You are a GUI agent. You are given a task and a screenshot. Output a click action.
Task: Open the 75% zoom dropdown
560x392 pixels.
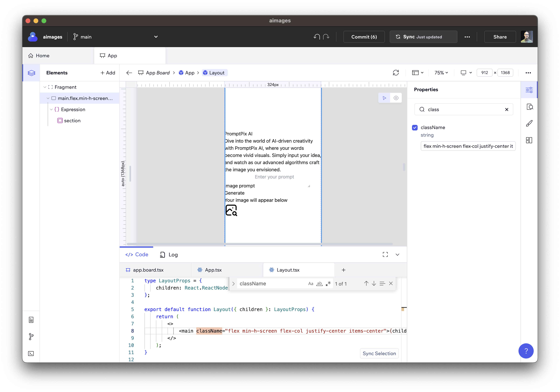[x=441, y=73]
